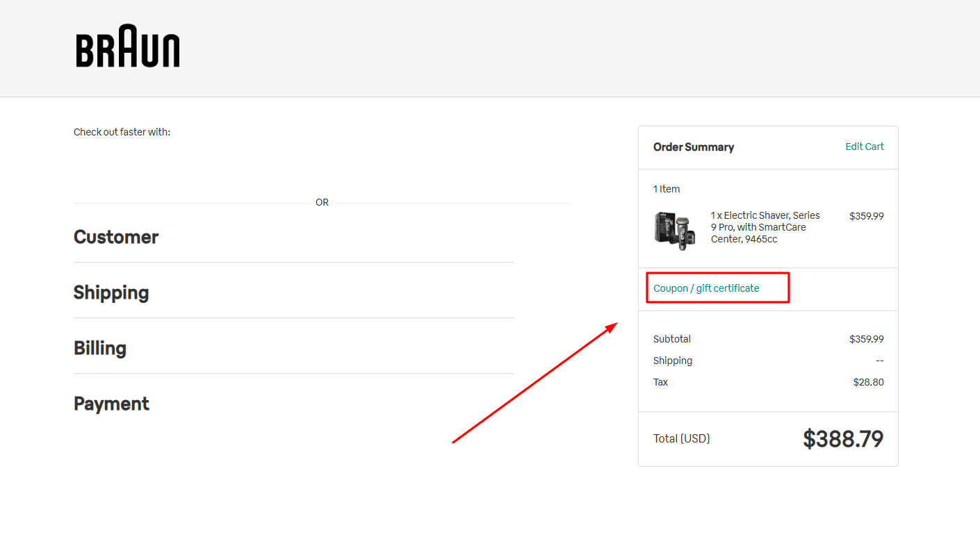Click the '1 Item' count text
Image resolution: width=980 pixels, height=537 pixels.
click(x=667, y=189)
